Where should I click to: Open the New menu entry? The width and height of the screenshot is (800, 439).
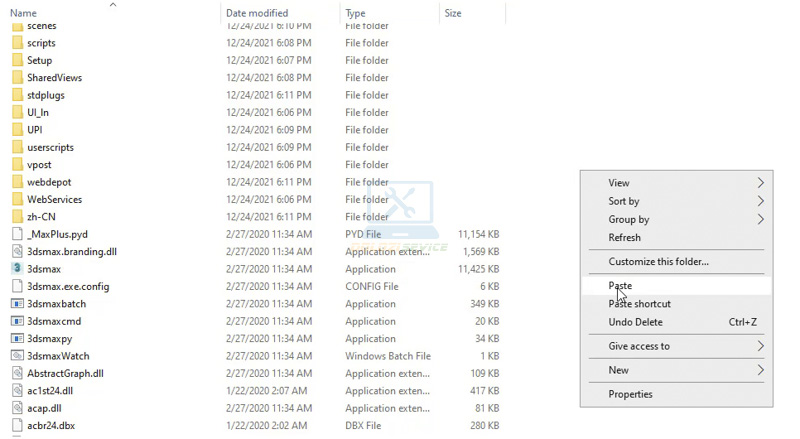[x=676, y=370]
